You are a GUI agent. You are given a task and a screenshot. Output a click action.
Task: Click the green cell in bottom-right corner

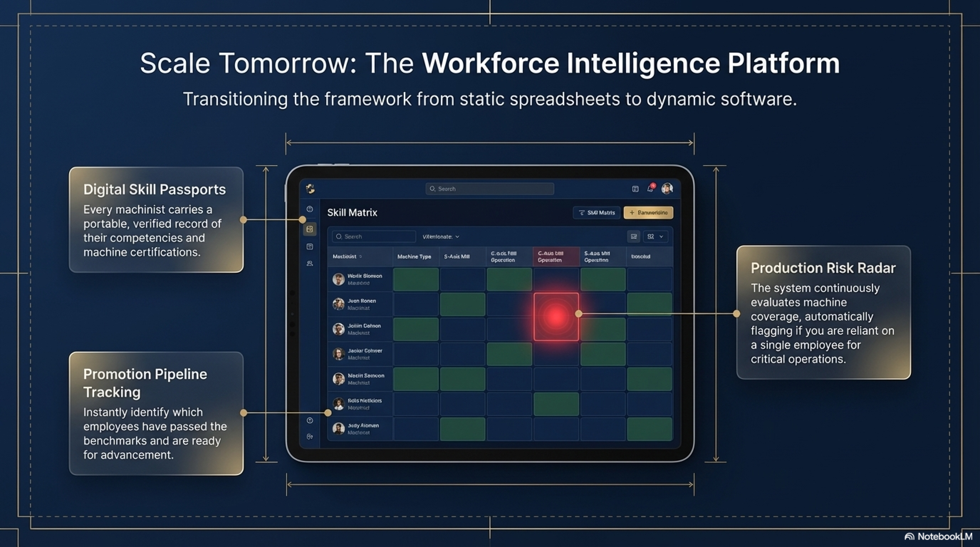click(x=650, y=429)
